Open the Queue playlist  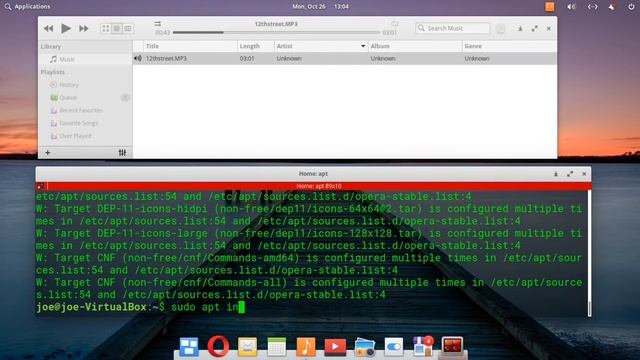[x=85, y=98]
